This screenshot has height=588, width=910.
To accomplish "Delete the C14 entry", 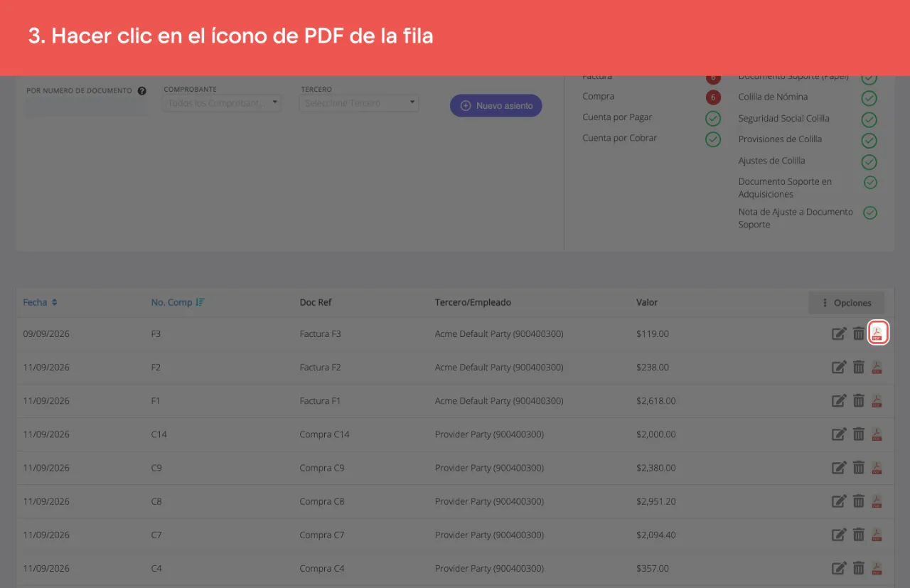I will coord(859,434).
